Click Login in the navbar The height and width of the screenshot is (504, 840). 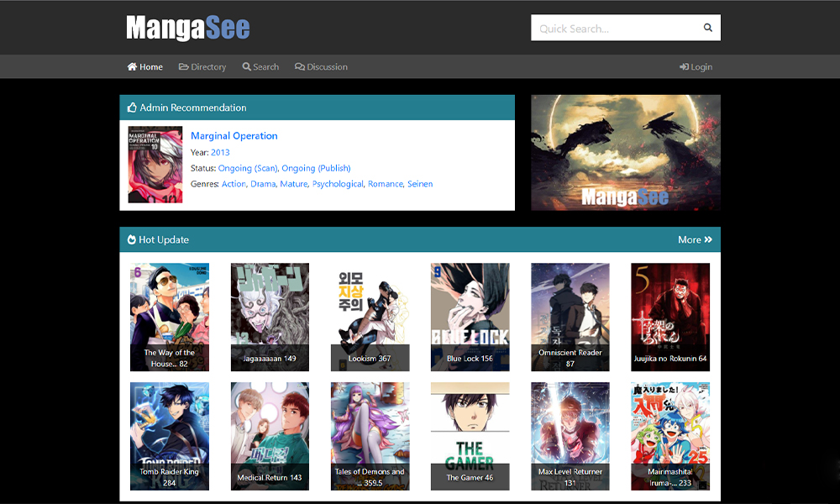(x=696, y=67)
